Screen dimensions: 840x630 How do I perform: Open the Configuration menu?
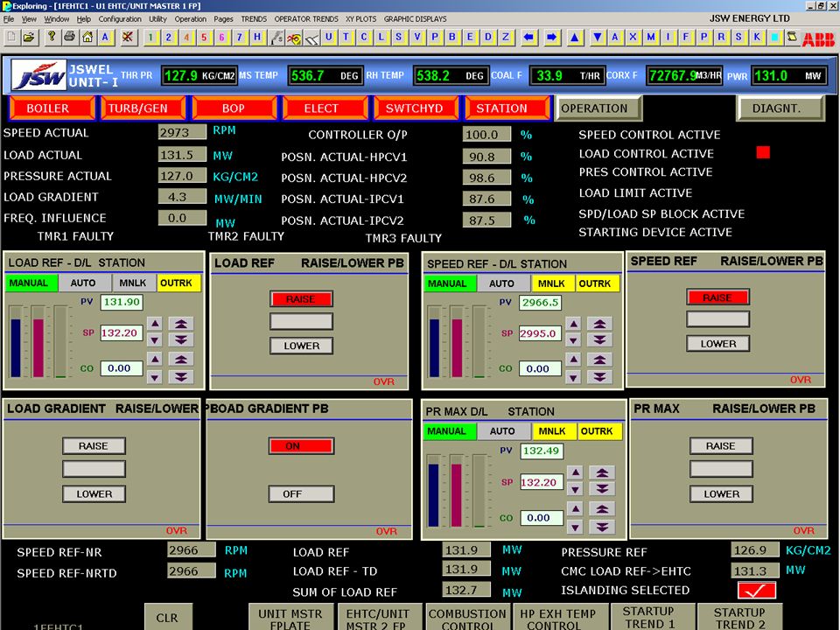120,19
